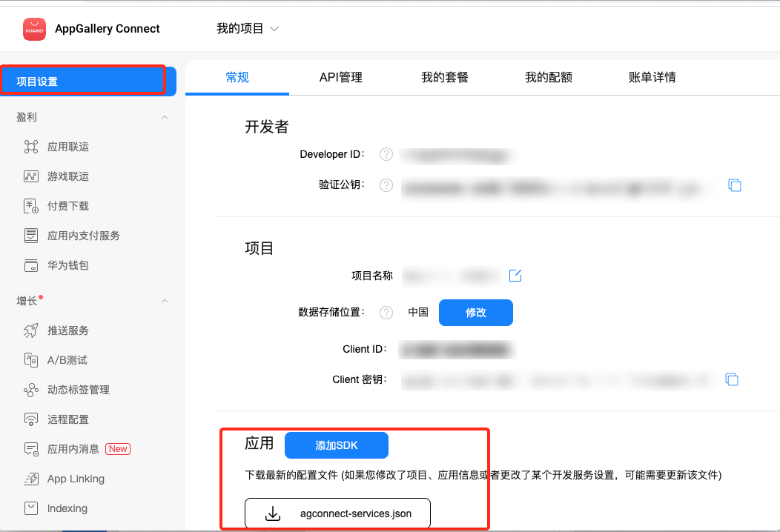Click help icon next to 数据存储位置
The image size is (780, 532).
coord(386,312)
